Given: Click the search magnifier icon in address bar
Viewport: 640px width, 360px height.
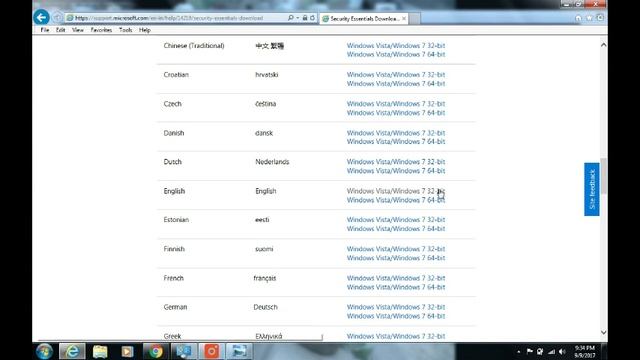Looking at the screenshot, I should click(290, 18).
